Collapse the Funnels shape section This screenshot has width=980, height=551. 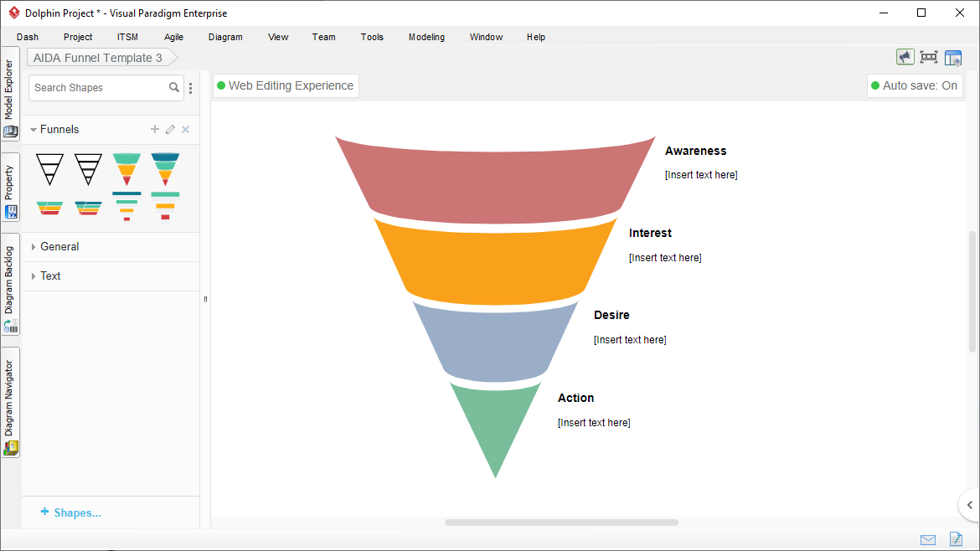34,129
